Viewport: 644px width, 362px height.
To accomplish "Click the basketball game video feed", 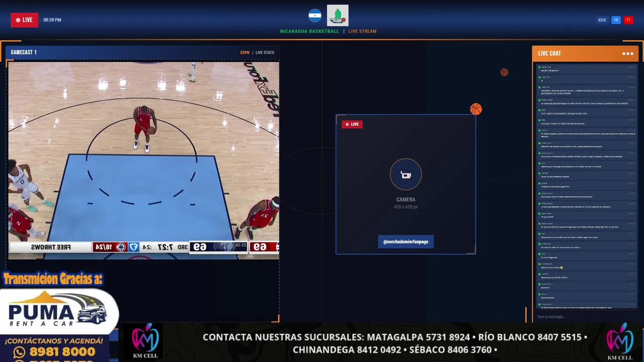I will (143, 160).
